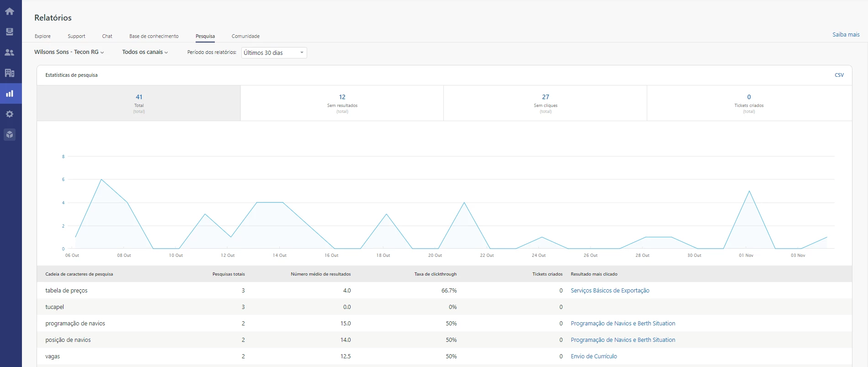Click the 12.5 average results value

346,356
